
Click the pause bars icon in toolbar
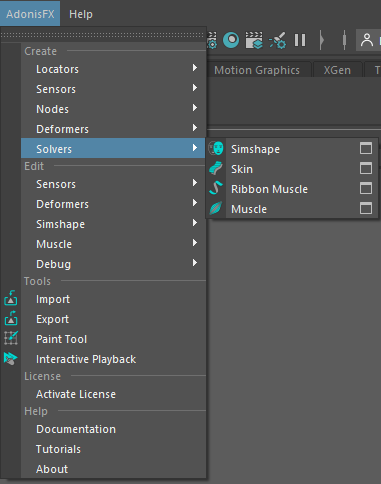coord(300,40)
